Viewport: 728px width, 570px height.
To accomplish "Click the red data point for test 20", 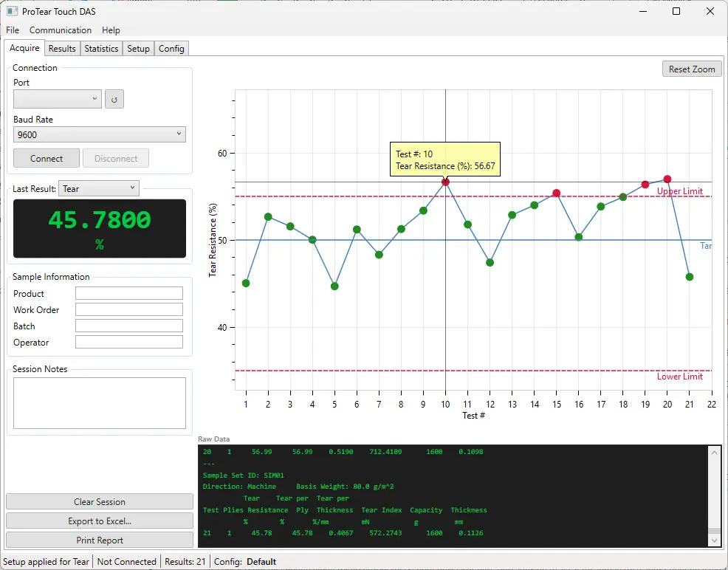I will 667,179.
